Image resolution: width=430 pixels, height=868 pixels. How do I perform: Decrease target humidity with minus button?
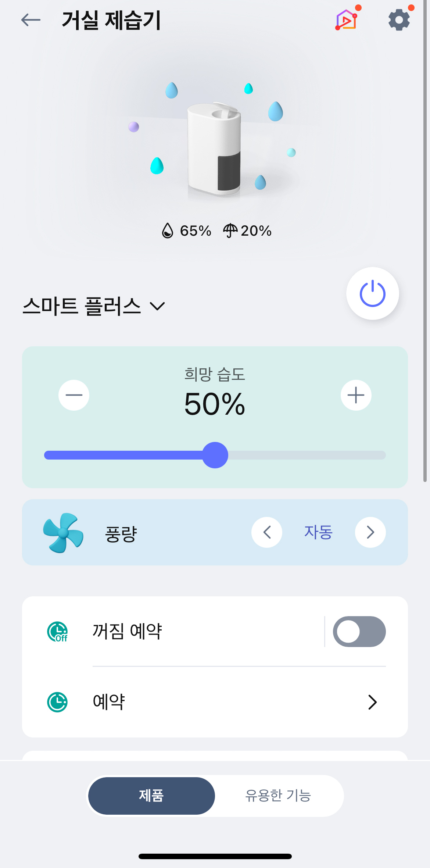[x=74, y=395]
